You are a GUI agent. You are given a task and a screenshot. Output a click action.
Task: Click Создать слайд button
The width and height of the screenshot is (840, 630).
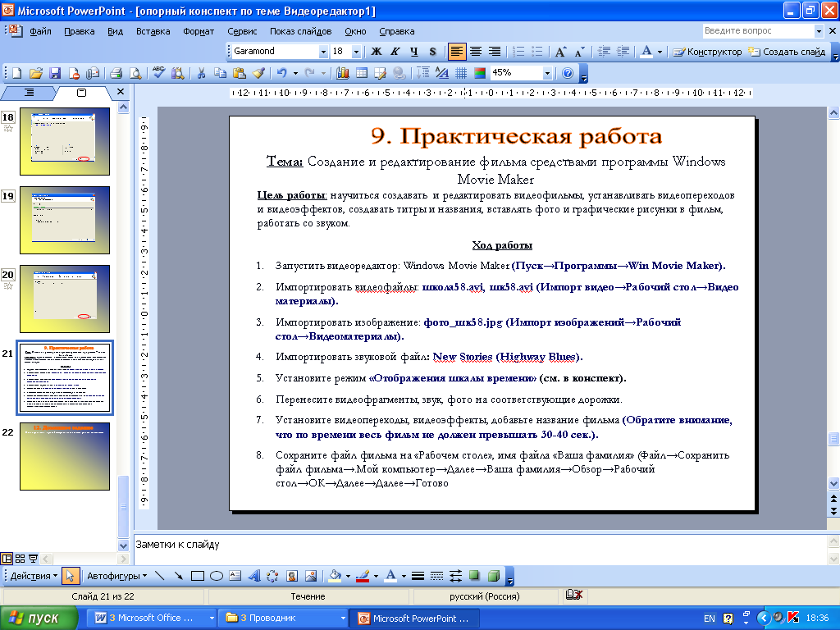787,52
